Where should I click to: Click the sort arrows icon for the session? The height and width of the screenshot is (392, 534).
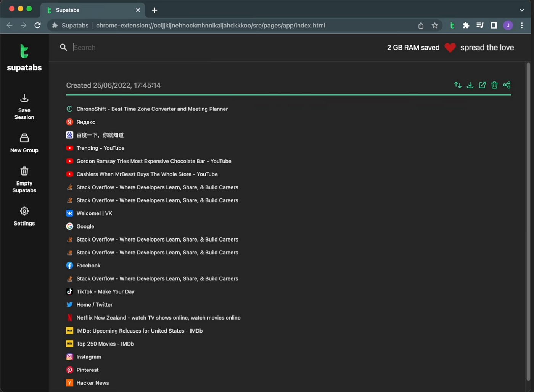click(458, 85)
